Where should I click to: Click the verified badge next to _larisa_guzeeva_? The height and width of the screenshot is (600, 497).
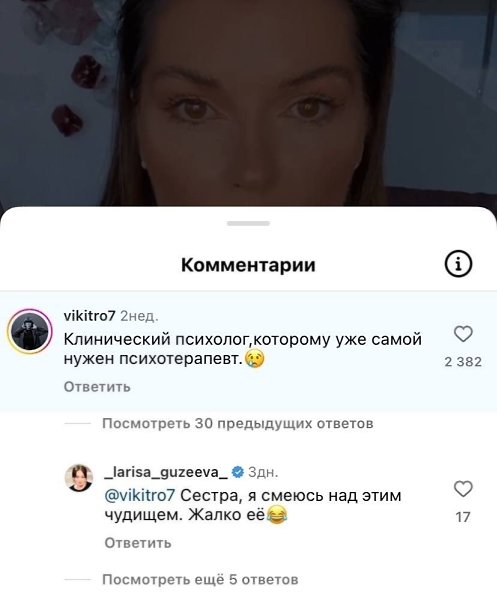coord(238,472)
